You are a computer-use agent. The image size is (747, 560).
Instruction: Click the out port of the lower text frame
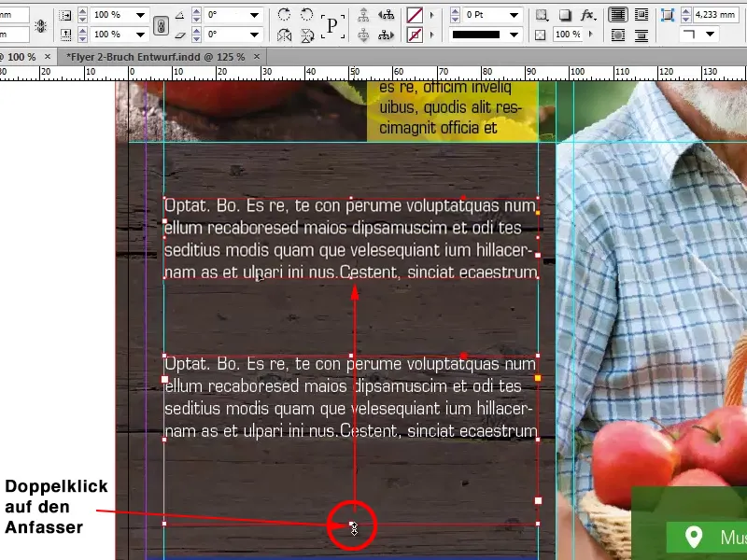point(539,500)
